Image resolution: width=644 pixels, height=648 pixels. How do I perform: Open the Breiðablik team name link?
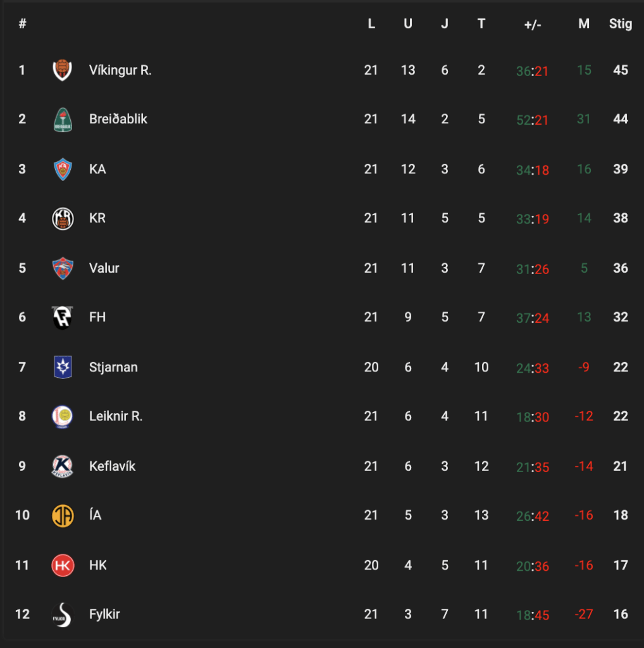point(118,119)
